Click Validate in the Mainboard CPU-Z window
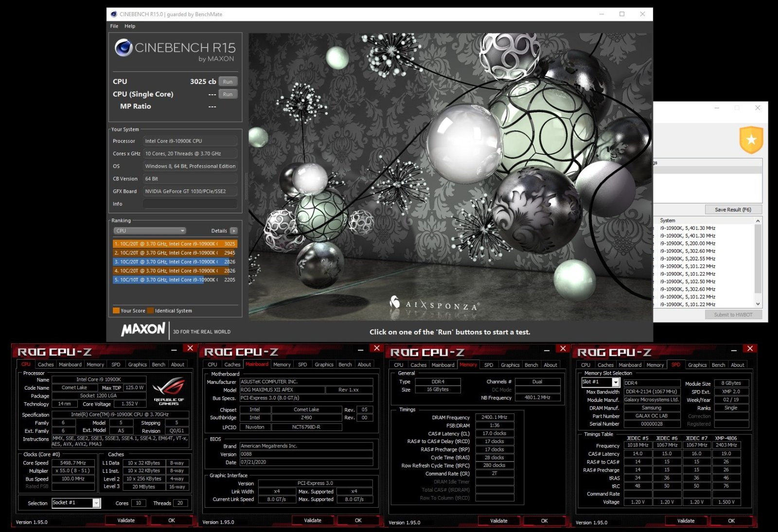 [313, 520]
